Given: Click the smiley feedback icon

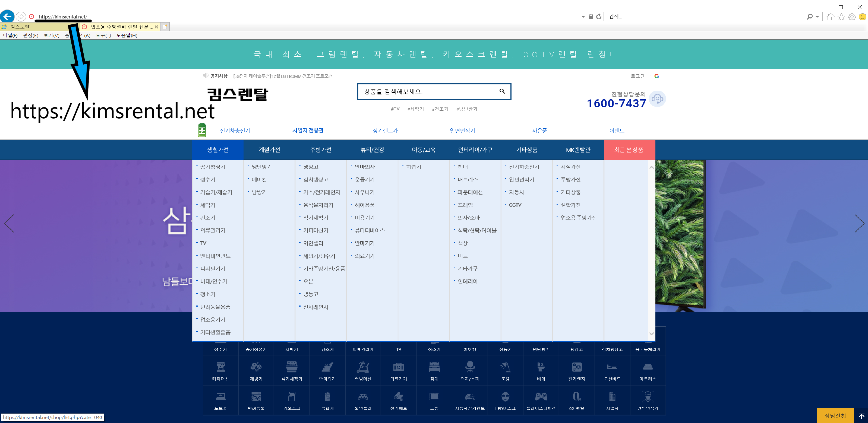Looking at the screenshot, I should (x=862, y=17).
